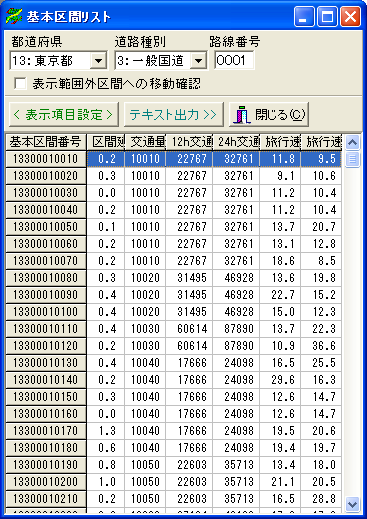
Task: Click the 交通量 column header
Action: coord(145,142)
